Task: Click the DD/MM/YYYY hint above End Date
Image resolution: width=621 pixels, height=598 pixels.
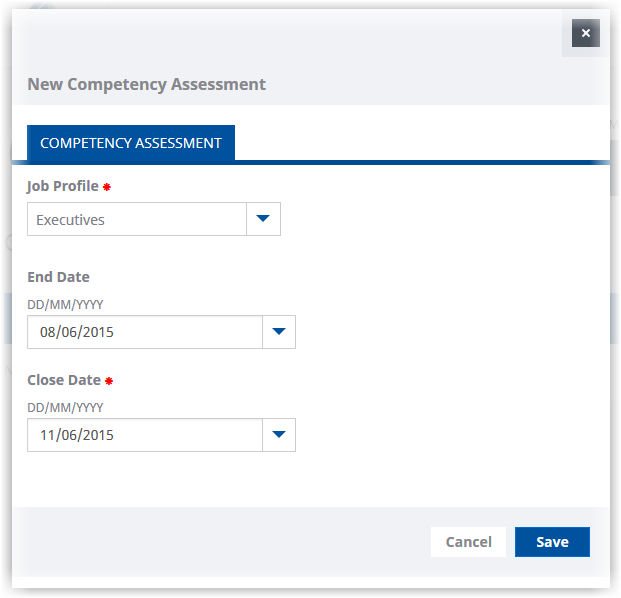Action: click(x=65, y=304)
